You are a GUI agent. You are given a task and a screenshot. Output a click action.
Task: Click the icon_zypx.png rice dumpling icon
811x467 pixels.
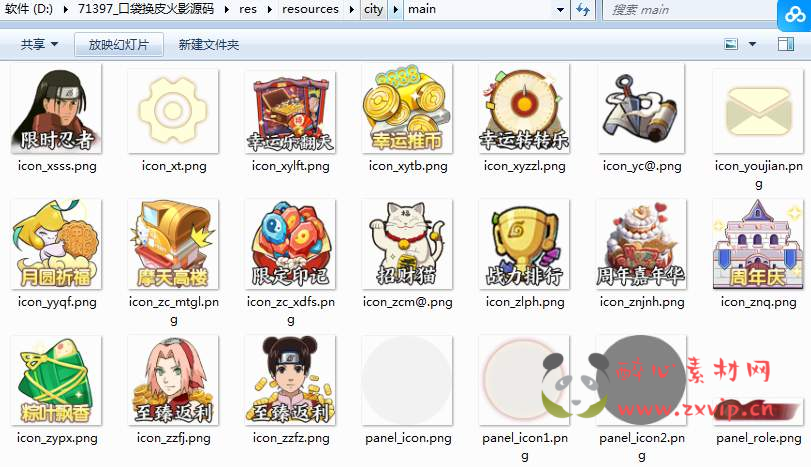coord(57,380)
